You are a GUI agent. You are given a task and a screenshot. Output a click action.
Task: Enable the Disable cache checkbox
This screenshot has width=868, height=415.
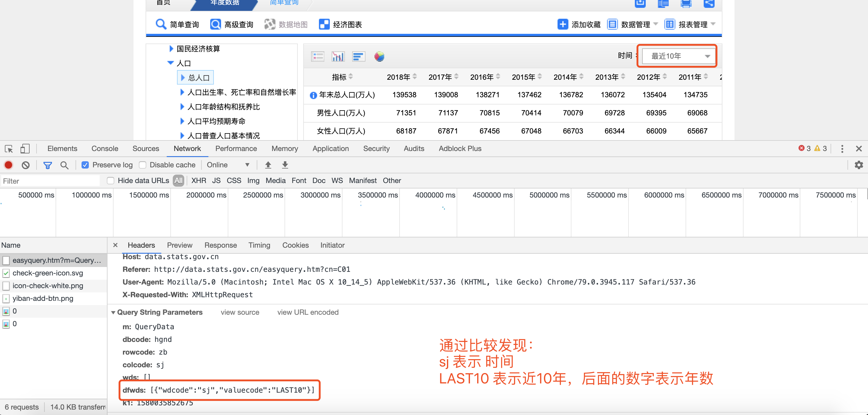coord(143,165)
